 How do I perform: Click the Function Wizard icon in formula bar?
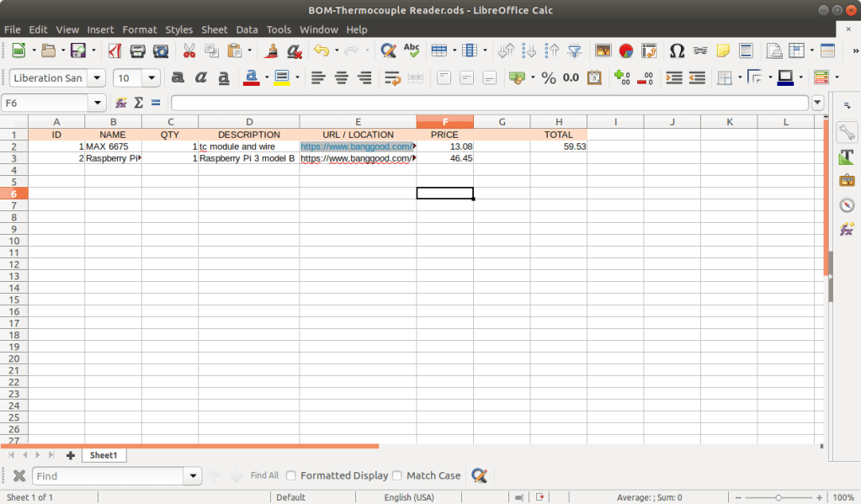pyautogui.click(x=121, y=103)
